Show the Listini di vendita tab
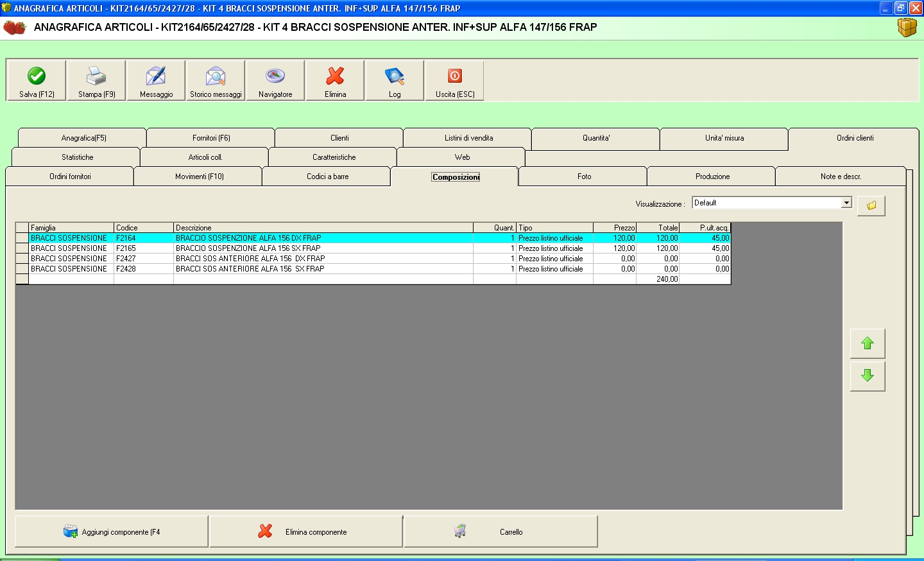The width and height of the screenshot is (924, 561). (x=468, y=138)
